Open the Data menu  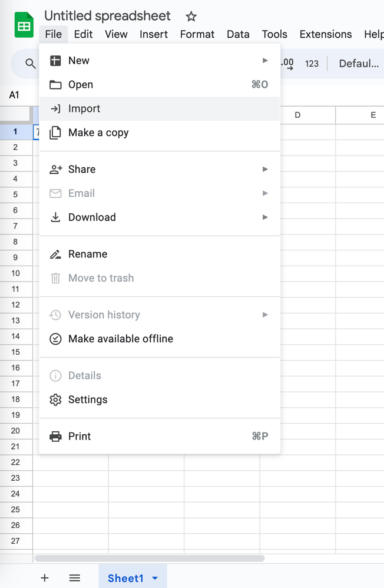[238, 34]
